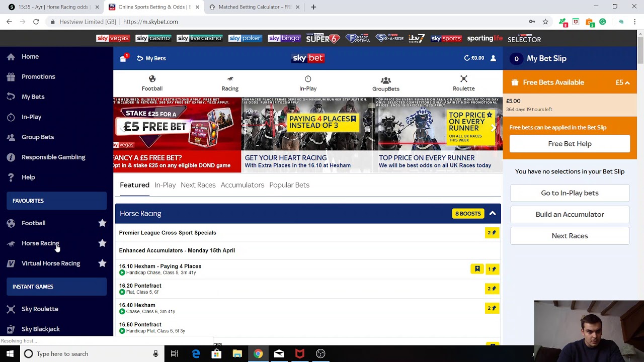
Task: Switch to In-Play tab
Action: coord(165,185)
